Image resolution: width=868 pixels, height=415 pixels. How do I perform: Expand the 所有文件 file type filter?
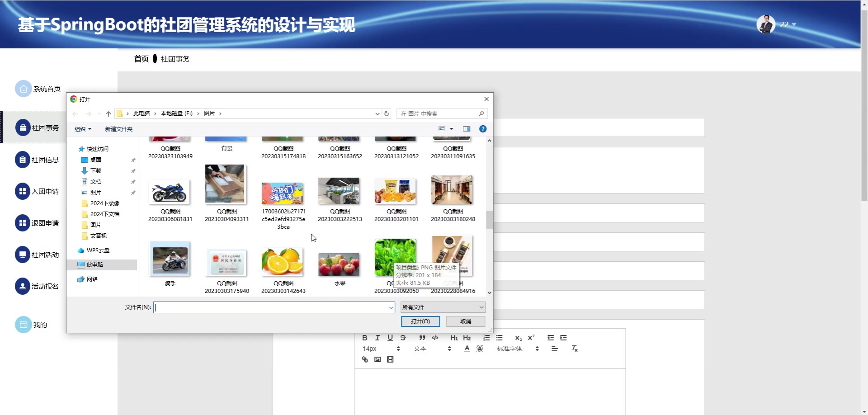[x=443, y=307]
